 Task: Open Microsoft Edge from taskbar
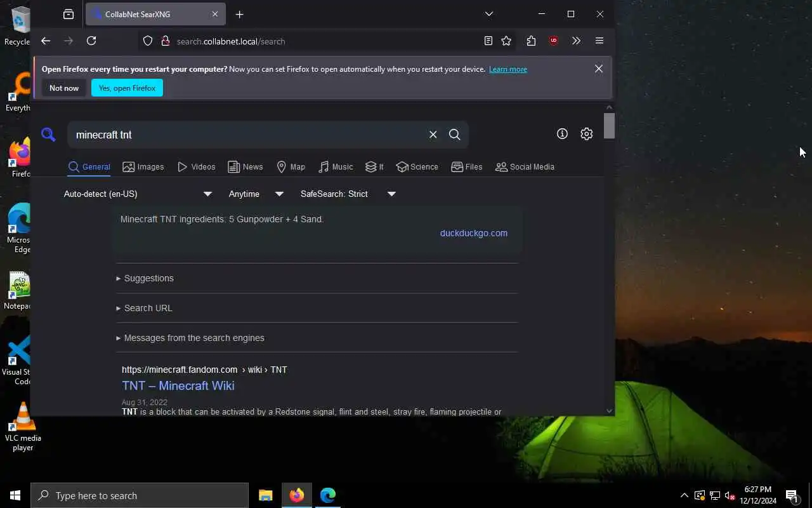click(x=328, y=495)
